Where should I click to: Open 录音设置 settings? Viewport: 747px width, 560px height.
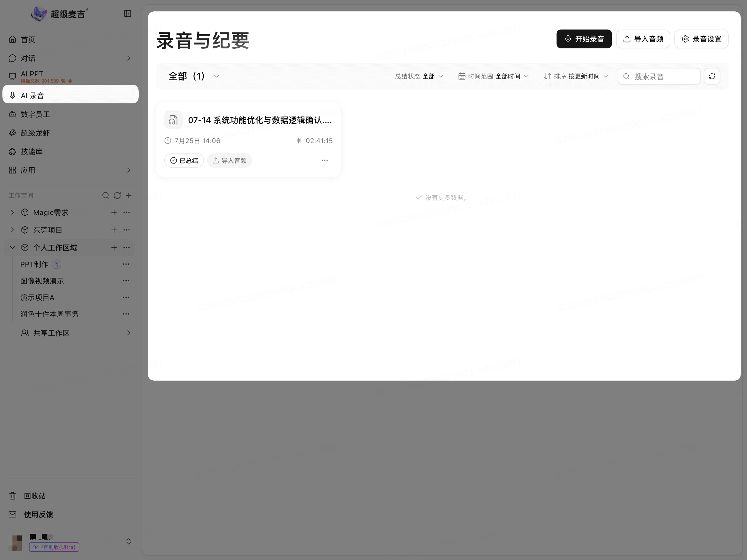pyautogui.click(x=701, y=39)
